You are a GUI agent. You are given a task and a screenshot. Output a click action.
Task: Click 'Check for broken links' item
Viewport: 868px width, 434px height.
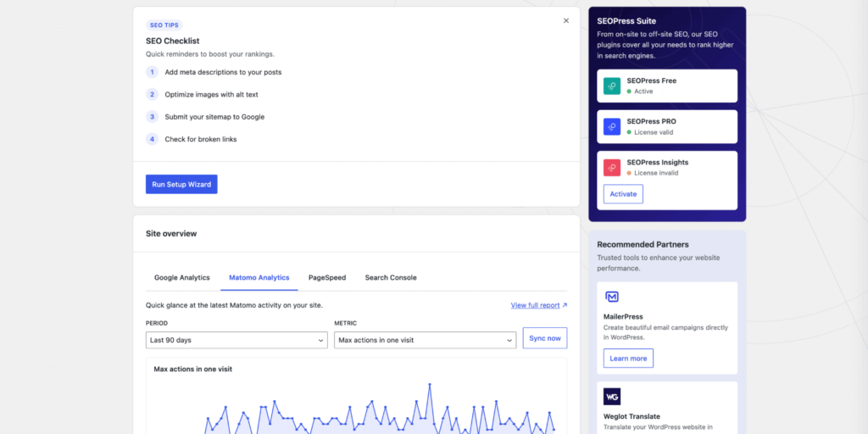[201, 139]
